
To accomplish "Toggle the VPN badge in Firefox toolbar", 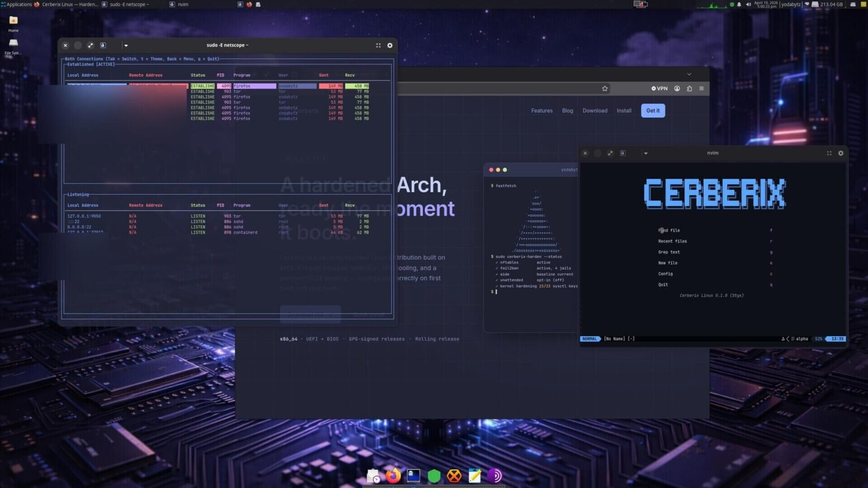I will pos(659,88).
